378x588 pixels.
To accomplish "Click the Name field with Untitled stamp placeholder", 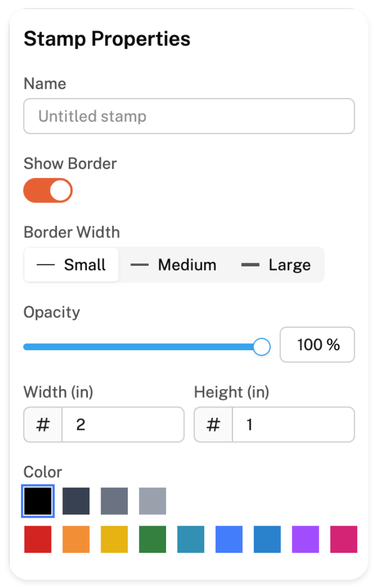I will [x=189, y=116].
